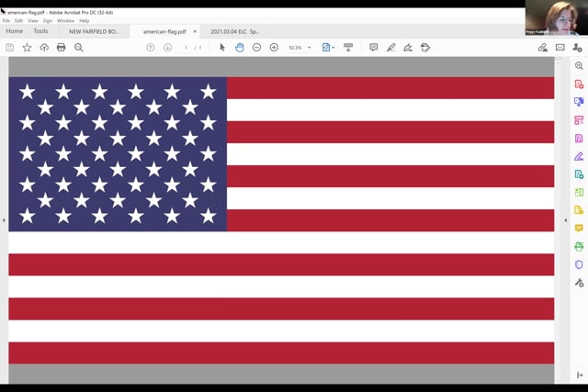Send file by email envelope icon
Viewport: 588px width, 392px height.
560,48
